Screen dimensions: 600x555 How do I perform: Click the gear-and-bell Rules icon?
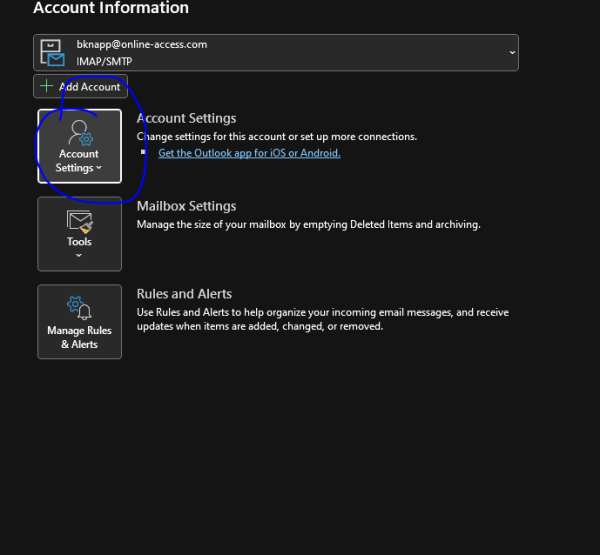(x=79, y=307)
